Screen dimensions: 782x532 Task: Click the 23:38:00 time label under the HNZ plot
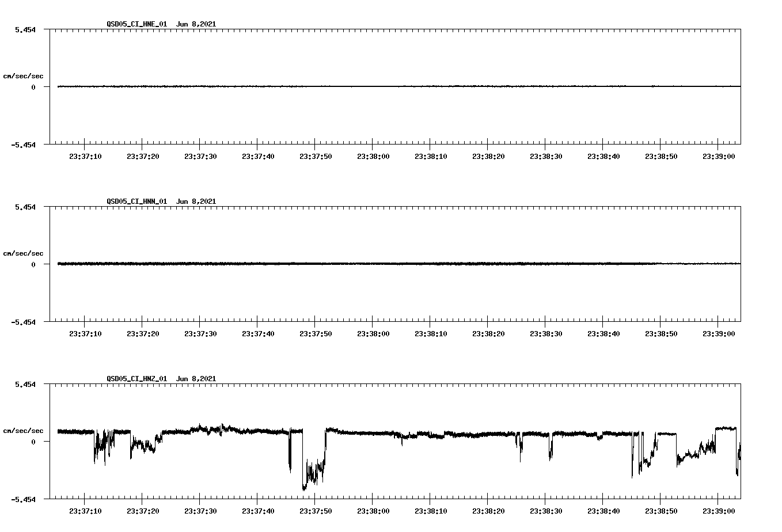[373, 511]
